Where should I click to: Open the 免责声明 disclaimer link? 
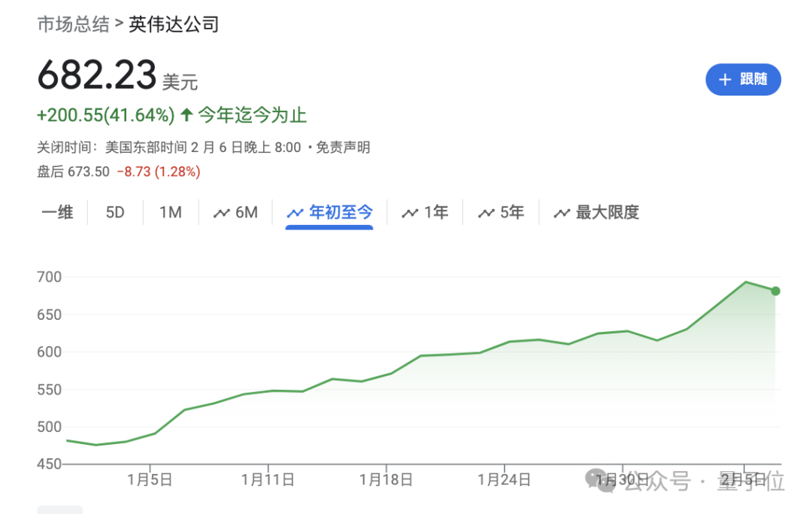344,148
